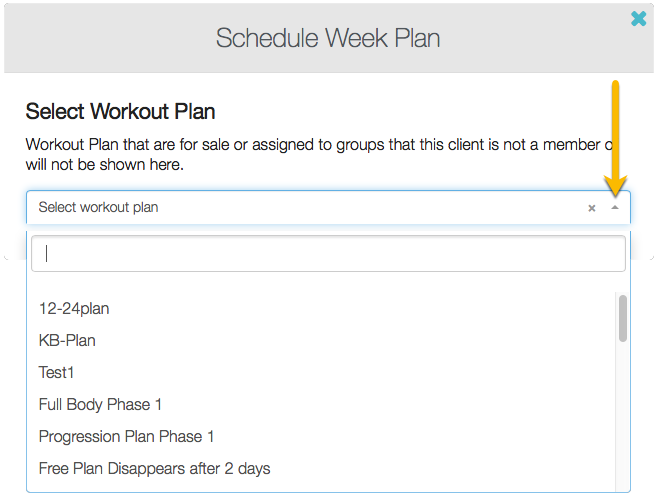Select Free Plan Disappears after 2 days
The height and width of the screenshot is (501, 659).
154,468
